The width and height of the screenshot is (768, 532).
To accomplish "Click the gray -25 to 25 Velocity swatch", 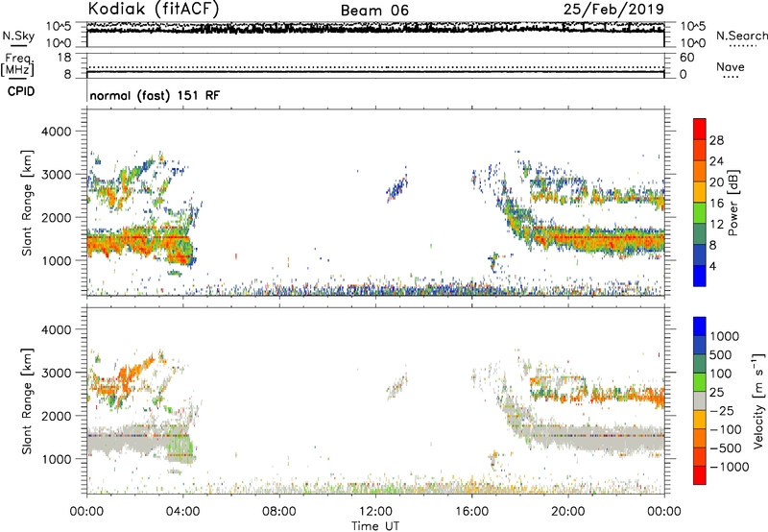I will click(700, 400).
